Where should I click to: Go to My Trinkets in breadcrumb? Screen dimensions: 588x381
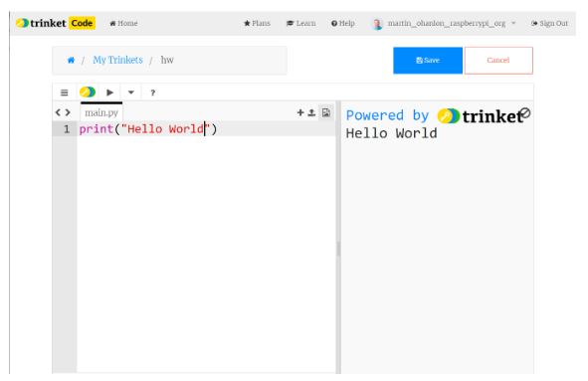click(117, 60)
